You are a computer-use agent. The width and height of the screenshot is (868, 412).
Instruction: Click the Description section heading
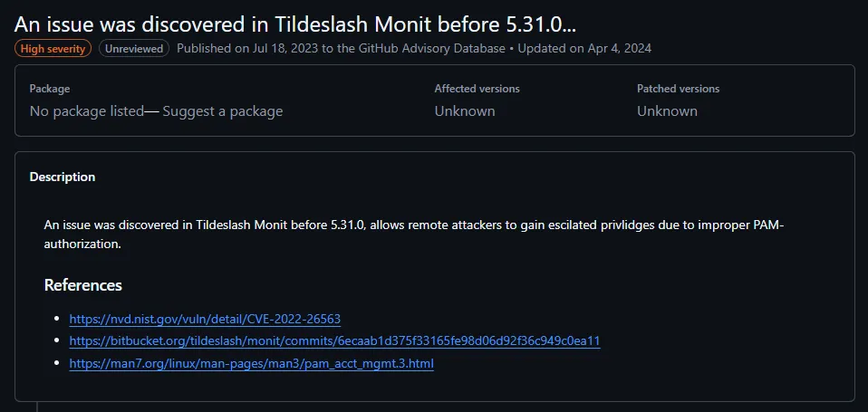(63, 177)
